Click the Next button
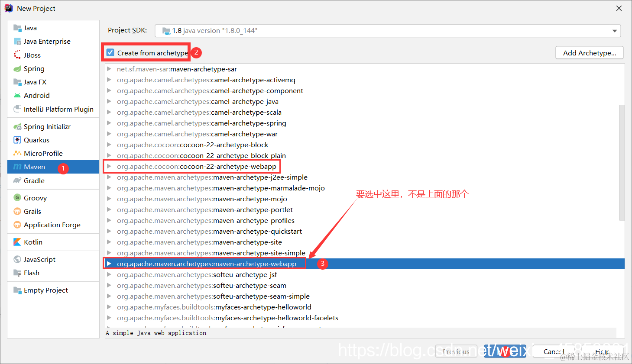The image size is (632, 364). coord(506,351)
